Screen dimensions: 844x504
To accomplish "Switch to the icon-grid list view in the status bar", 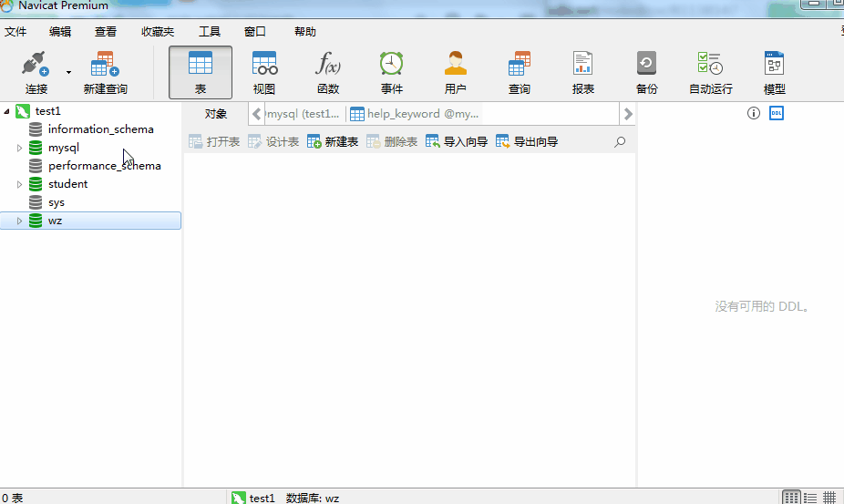I will pos(791,498).
